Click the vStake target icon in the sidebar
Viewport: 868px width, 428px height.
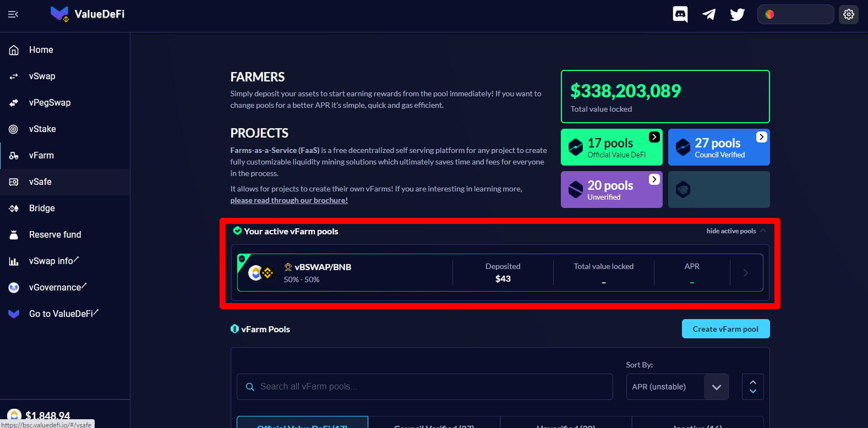coord(14,129)
